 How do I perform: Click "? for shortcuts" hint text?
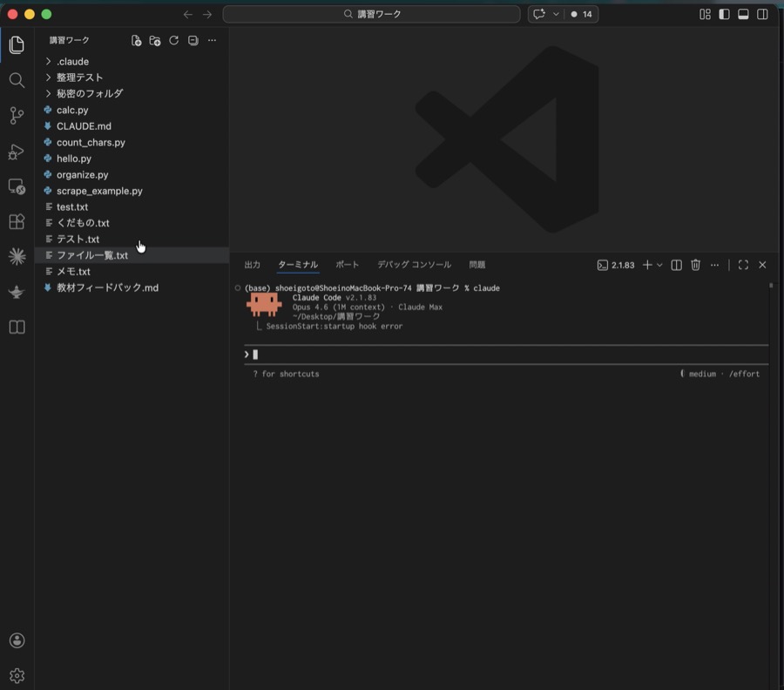pyautogui.click(x=286, y=374)
